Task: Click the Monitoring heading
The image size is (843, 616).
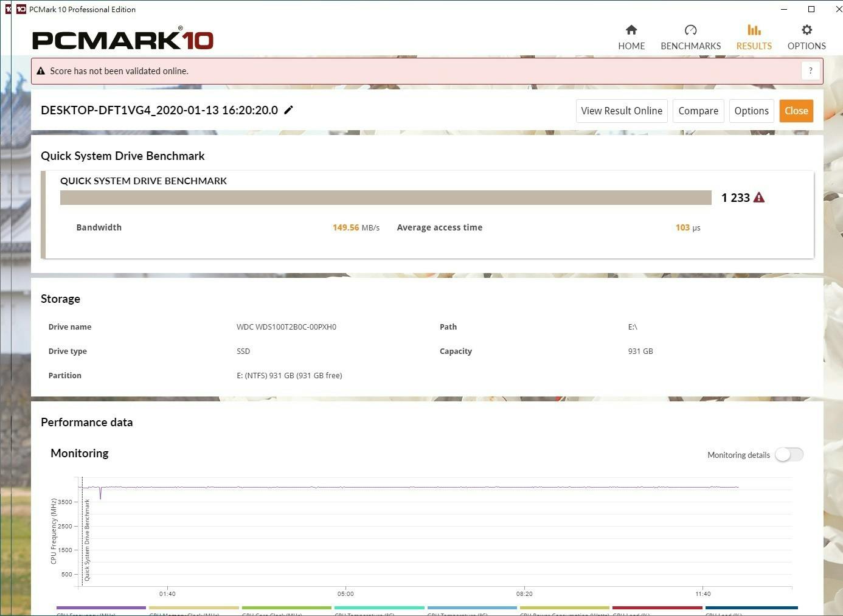Action: pos(80,453)
